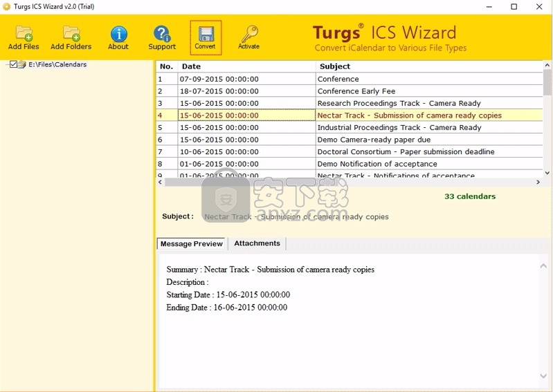The image size is (553, 392).
Task: Sort by the Date column header
Action: coord(246,66)
